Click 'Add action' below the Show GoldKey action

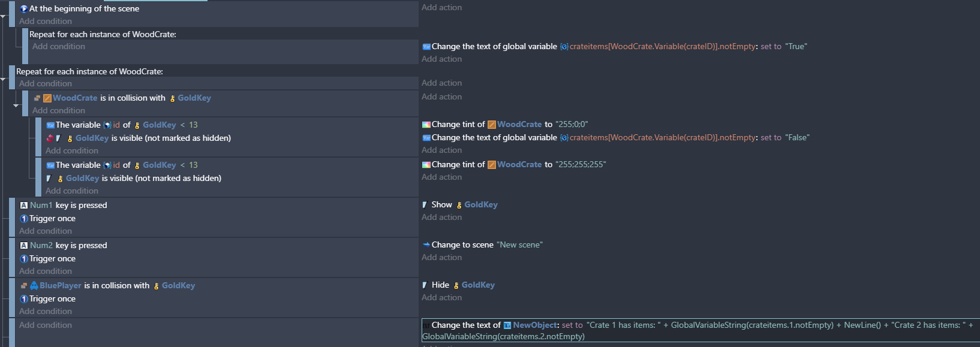[x=441, y=218]
